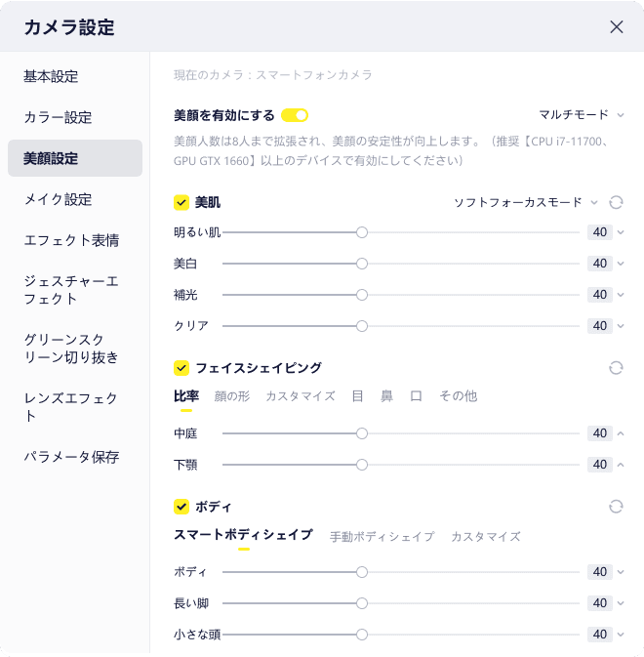Viewport: 644px width, 657px height.
Task: Open the カラー設定 sidebar section
Action: pos(58,117)
